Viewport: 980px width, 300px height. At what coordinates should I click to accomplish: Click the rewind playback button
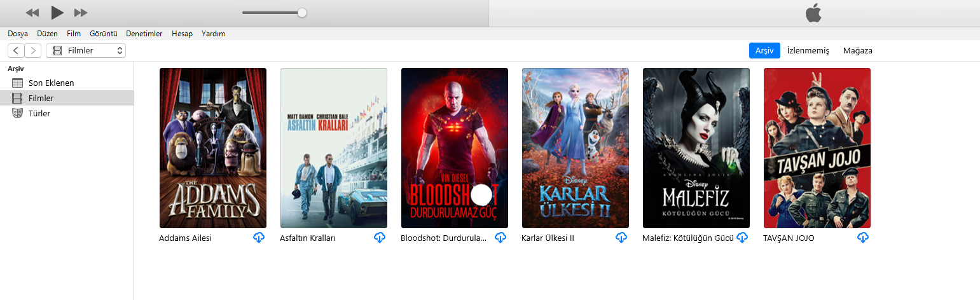[x=32, y=13]
